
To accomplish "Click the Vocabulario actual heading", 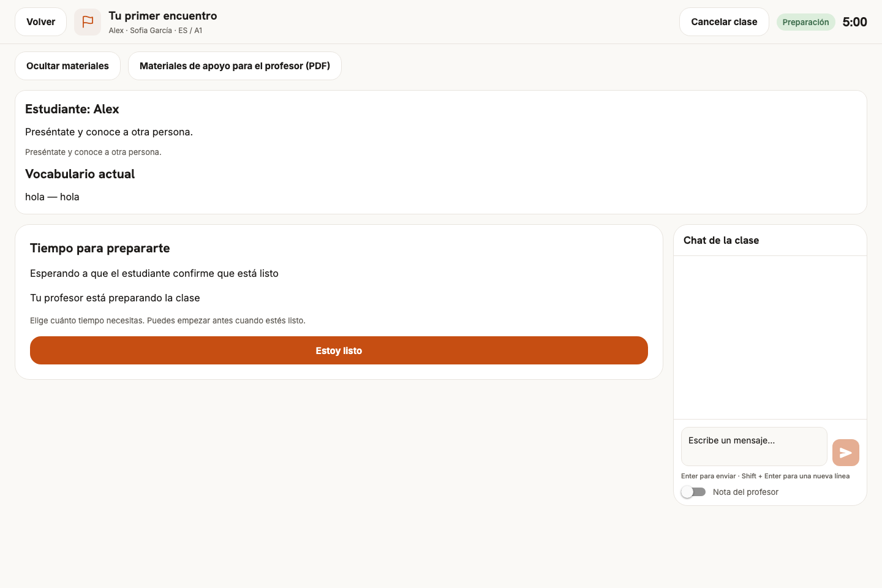I will click(80, 174).
